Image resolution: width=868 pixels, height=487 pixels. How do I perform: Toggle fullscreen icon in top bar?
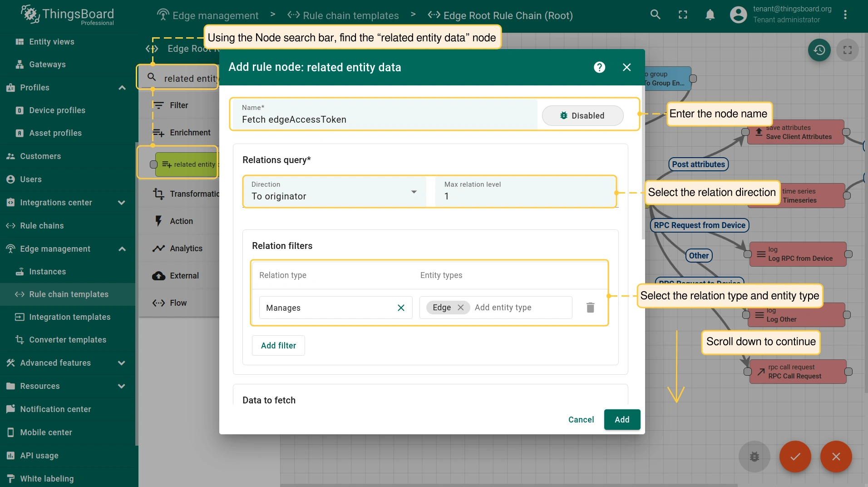click(683, 15)
